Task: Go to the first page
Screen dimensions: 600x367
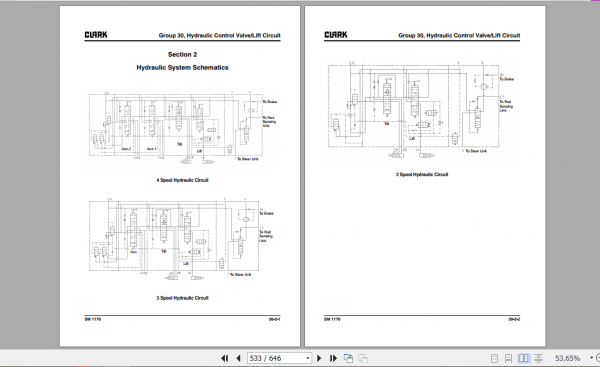Action: [225, 358]
